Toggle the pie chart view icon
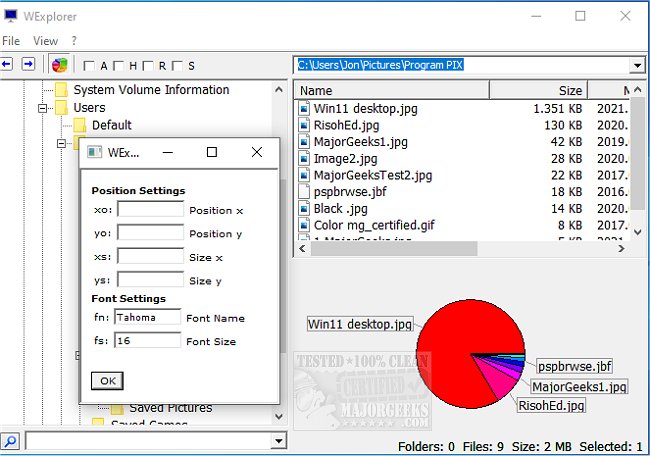 tap(59, 65)
